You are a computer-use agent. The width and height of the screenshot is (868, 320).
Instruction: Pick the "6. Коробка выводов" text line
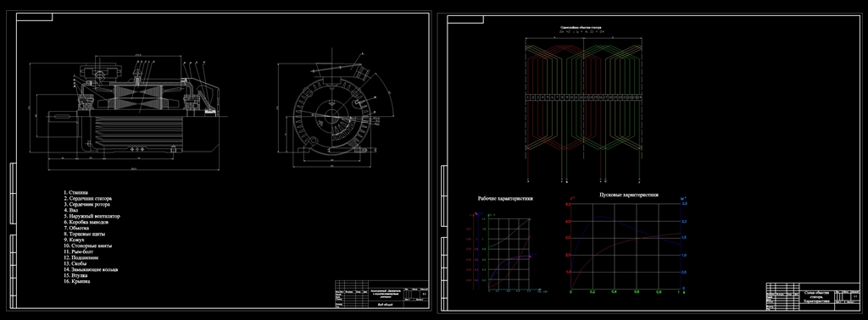pos(86,222)
